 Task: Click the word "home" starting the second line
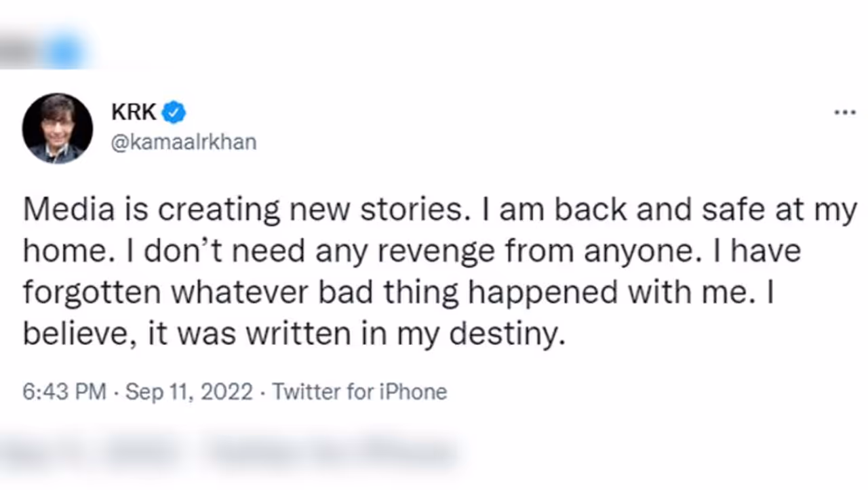coord(62,252)
